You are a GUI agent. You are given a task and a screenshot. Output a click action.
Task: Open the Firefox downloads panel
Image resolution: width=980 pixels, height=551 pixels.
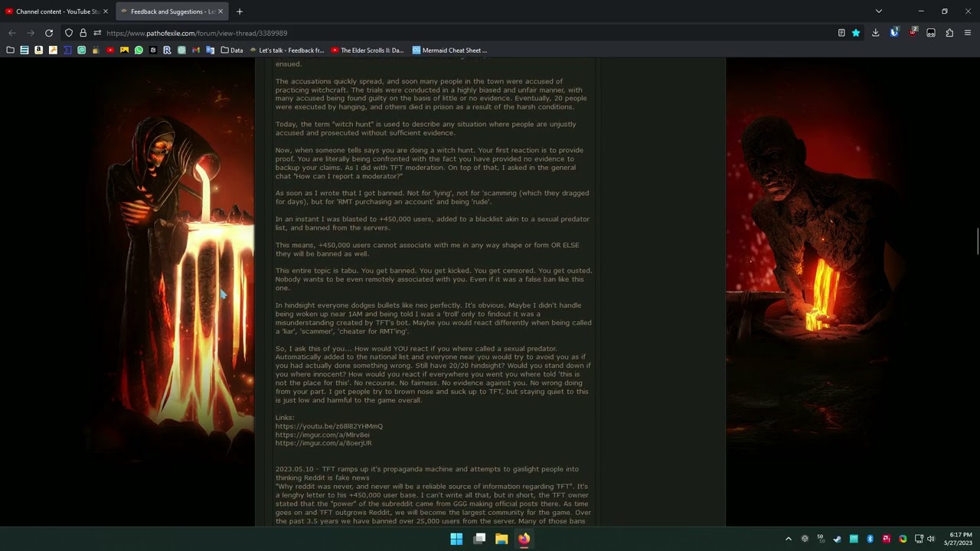(875, 33)
